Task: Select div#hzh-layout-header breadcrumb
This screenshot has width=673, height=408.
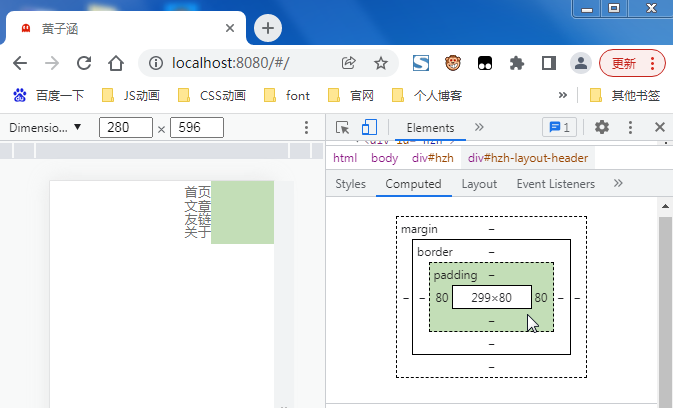Action: point(528,158)
